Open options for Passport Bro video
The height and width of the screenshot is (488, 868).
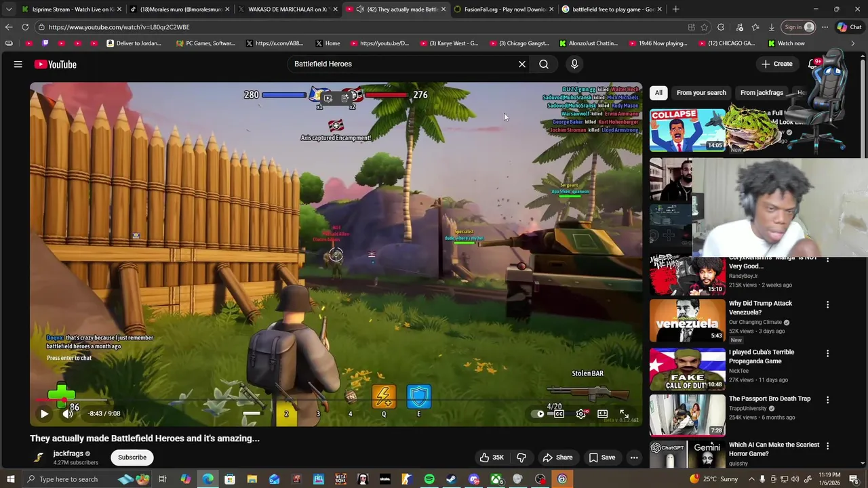coord(827,400)
